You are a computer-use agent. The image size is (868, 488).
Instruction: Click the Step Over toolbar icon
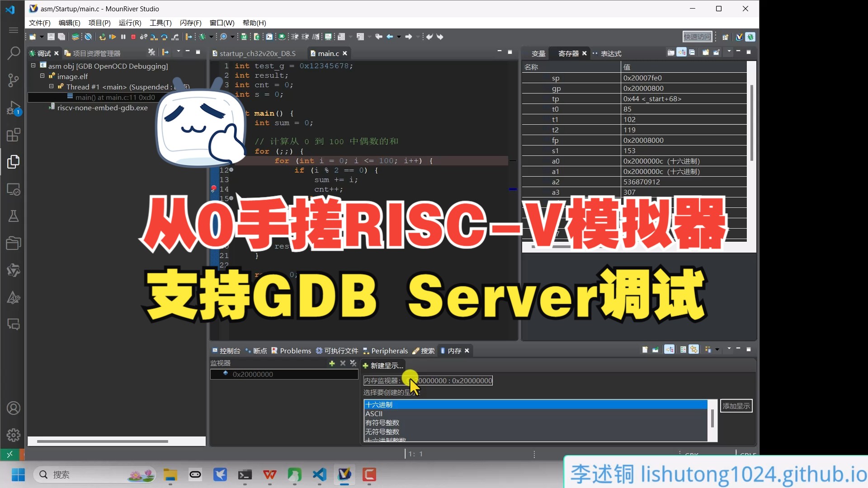point(165,37)
